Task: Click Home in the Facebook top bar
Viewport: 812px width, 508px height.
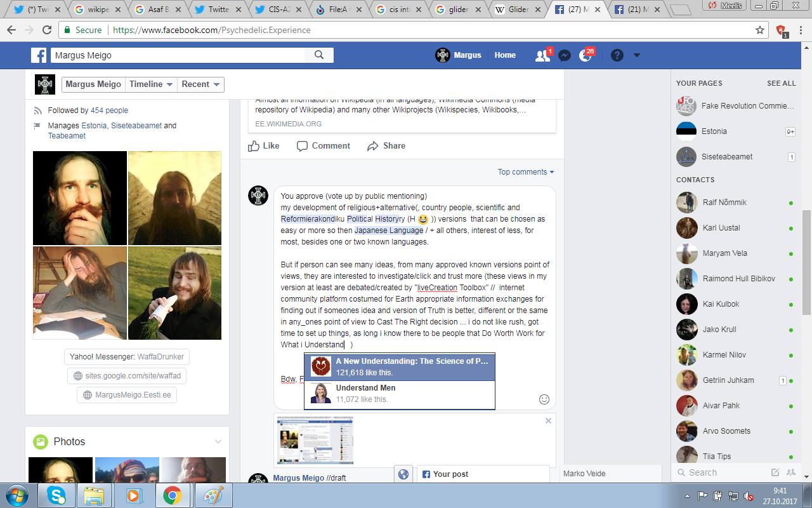Action: pyautogui.click(x=505, y=55)
